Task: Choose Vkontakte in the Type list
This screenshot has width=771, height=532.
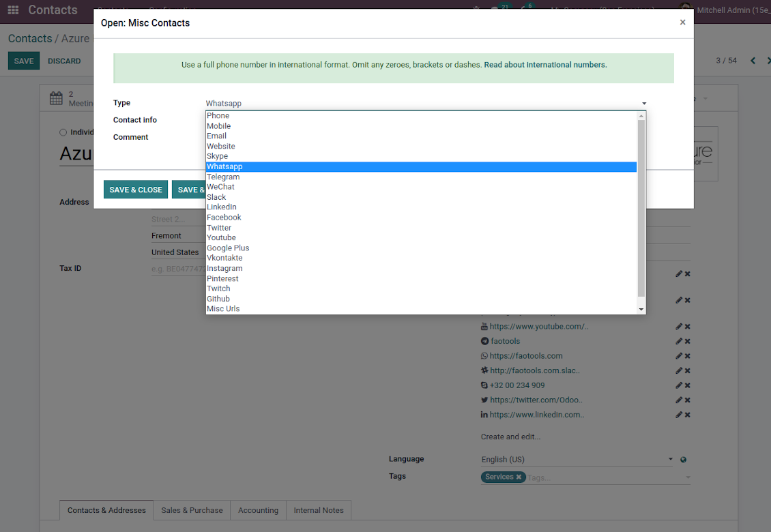Action: [422, 258]
